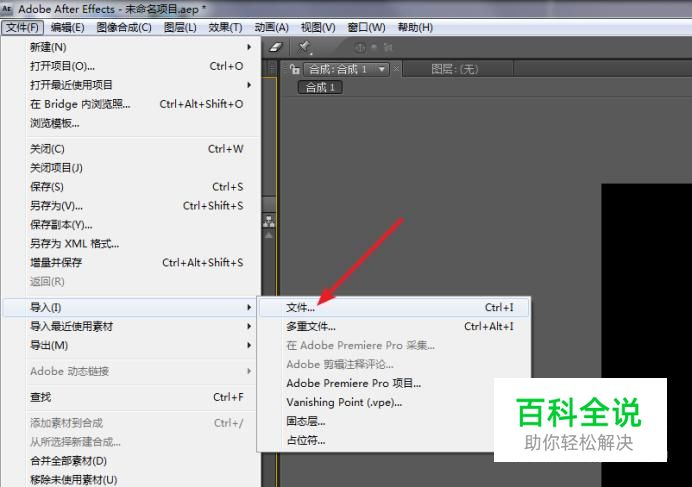Open the 效果(T) menu
692x487 pixels.
[x=226, y=27]
